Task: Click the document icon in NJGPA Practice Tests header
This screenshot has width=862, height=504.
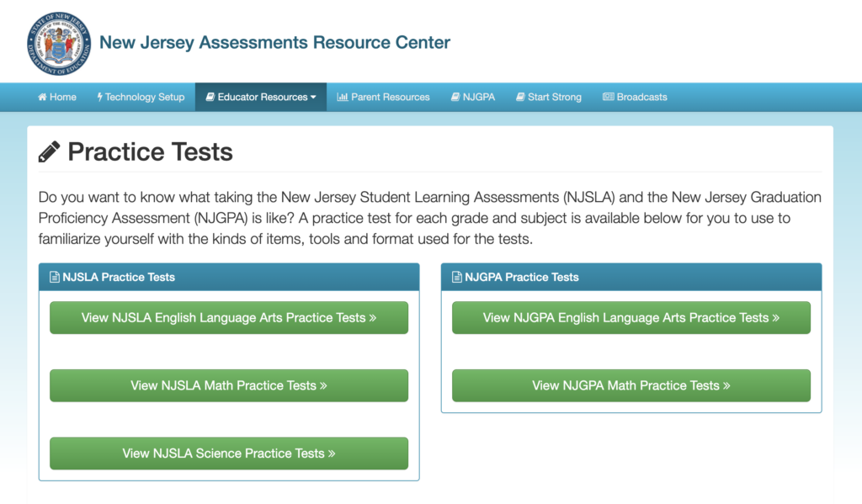Action: [457, 277]
